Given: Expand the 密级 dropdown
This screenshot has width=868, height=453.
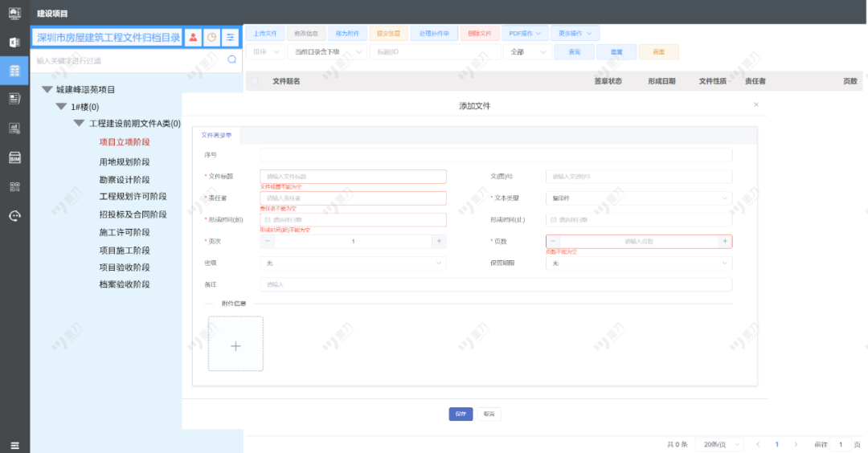Looking at the screenshot, I should (x=353, y=263).
